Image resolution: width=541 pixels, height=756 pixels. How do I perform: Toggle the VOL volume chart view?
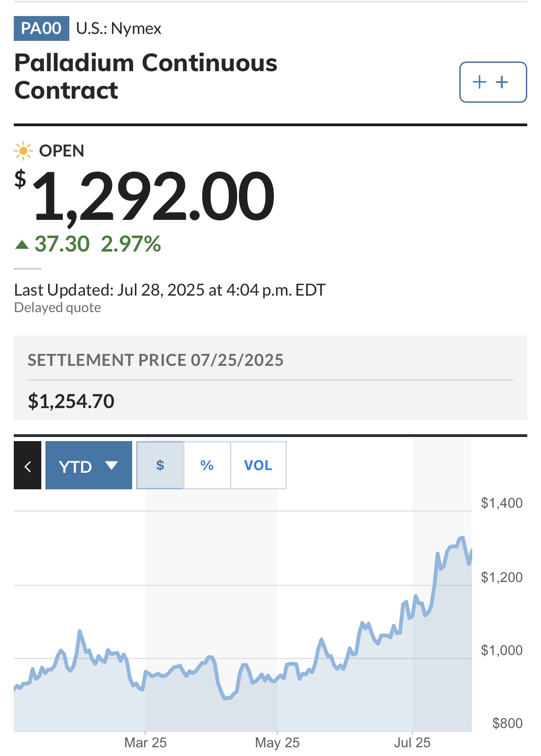click(258, 465)
